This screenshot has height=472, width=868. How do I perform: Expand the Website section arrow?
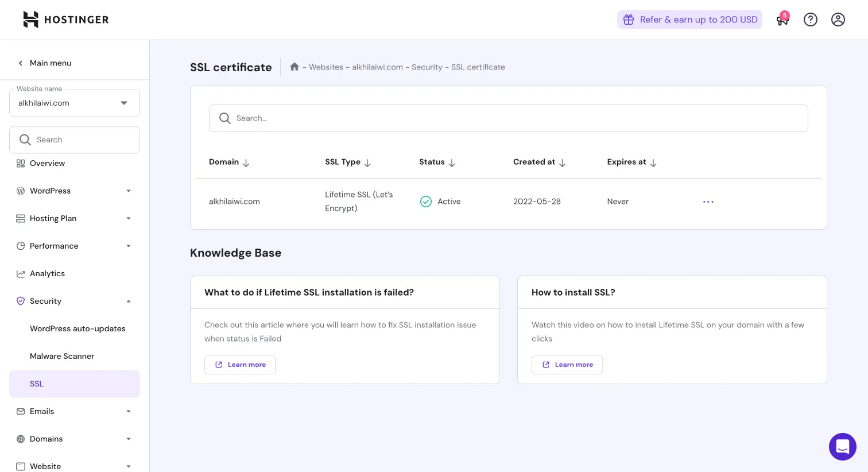pyautogui.click(x=129, y=467)
